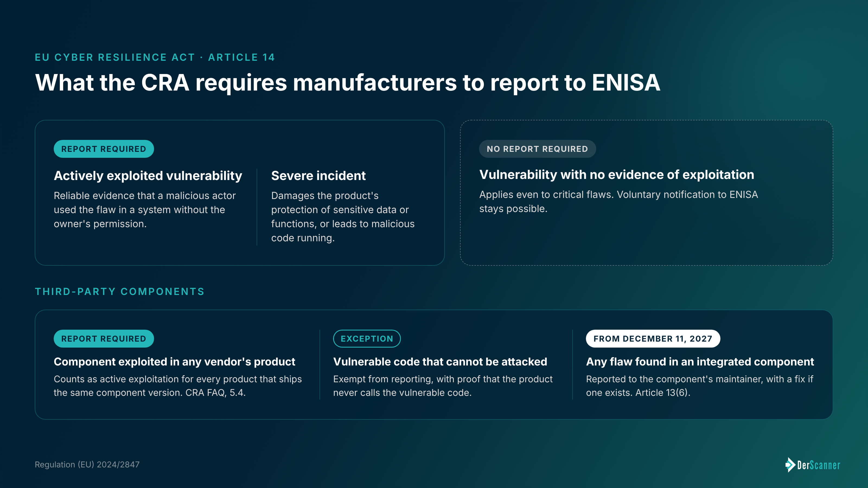Click paragraph starting 'Exempt from reporting'
Image resolution: width=868 pixels, height=488 pixels.
443,386
